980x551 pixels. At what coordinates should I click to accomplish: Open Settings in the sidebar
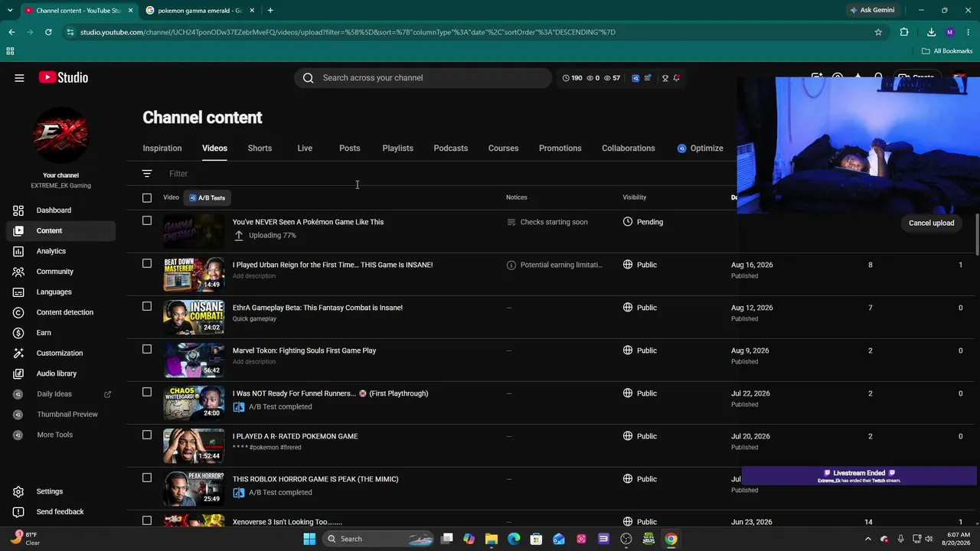50,491
